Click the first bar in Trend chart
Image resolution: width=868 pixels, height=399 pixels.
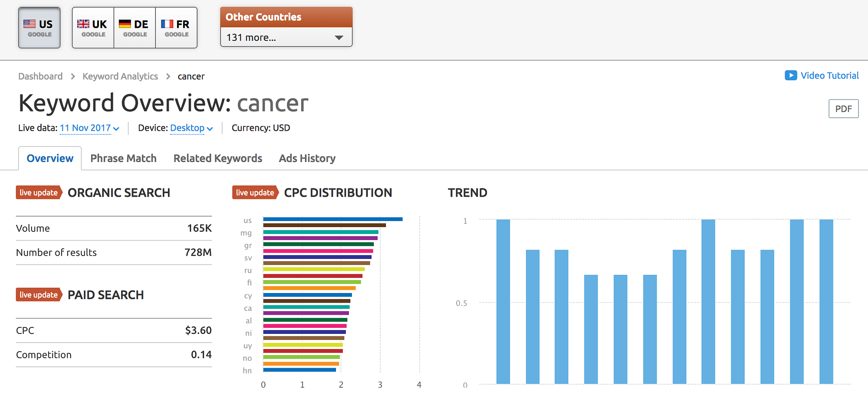[x=503, y=301]
